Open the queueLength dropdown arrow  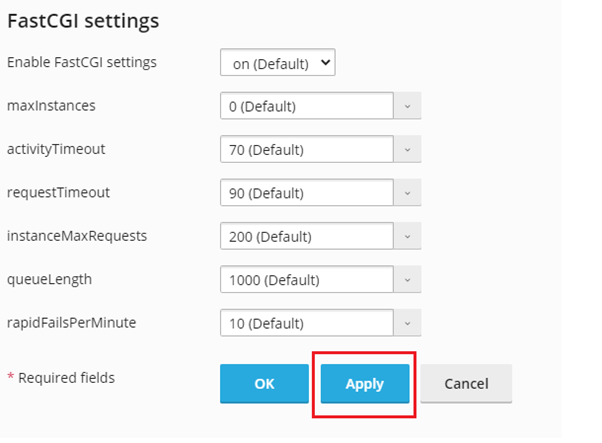[407, 280]
